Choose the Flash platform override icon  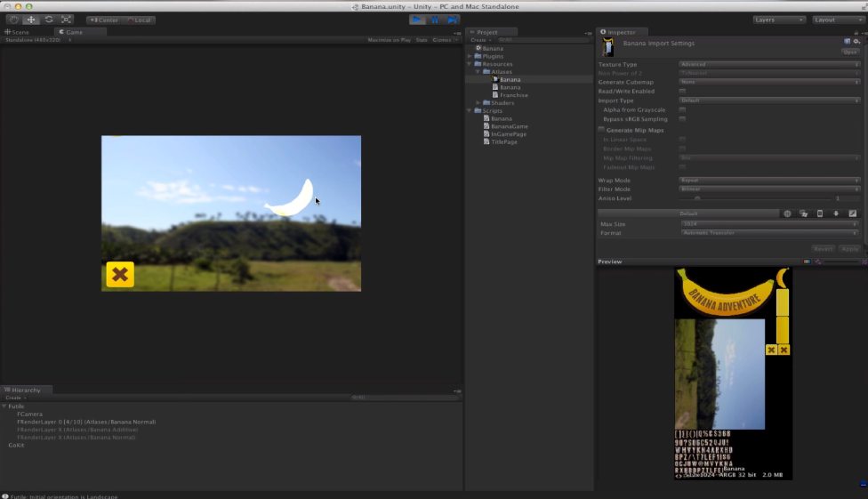pyautogui.click(x=853, y=213)
